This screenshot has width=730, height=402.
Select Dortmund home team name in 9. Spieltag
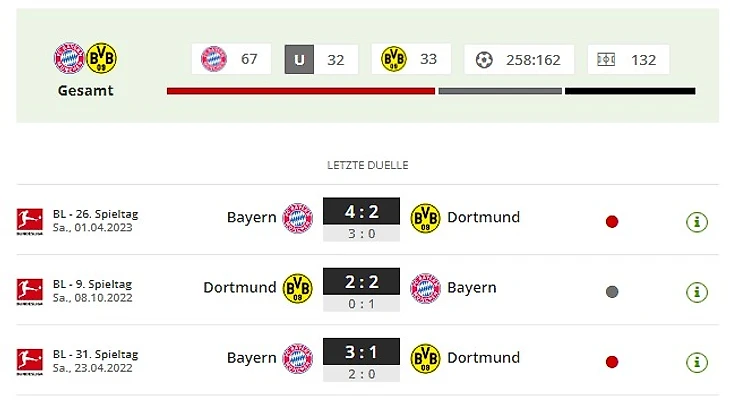point(240,287)
